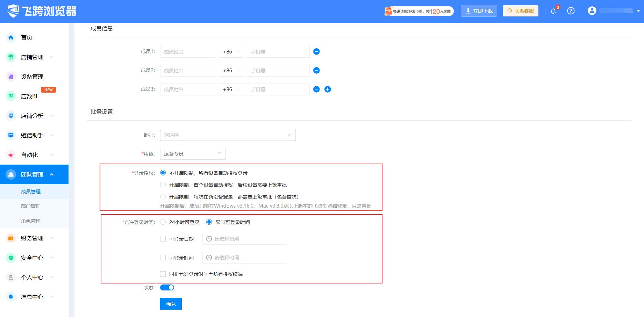Check the 可登录日期 checkbox

[x=163, y=239]
